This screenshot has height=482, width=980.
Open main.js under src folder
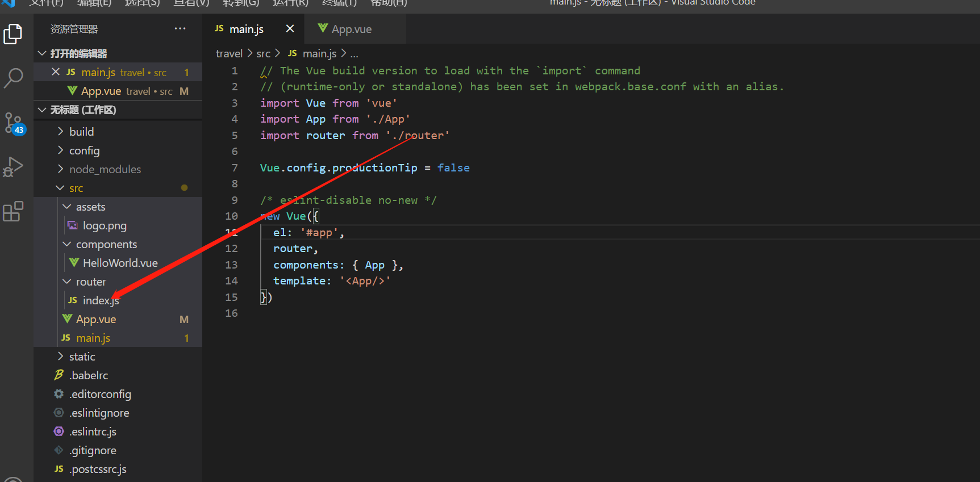click(x=118, y=338)
